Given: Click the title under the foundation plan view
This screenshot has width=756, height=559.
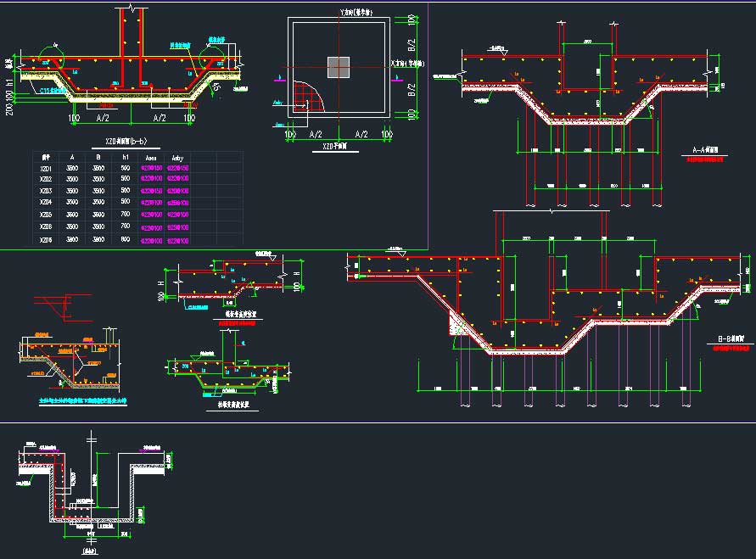Looking at the screenshot, I should (339, 146).
